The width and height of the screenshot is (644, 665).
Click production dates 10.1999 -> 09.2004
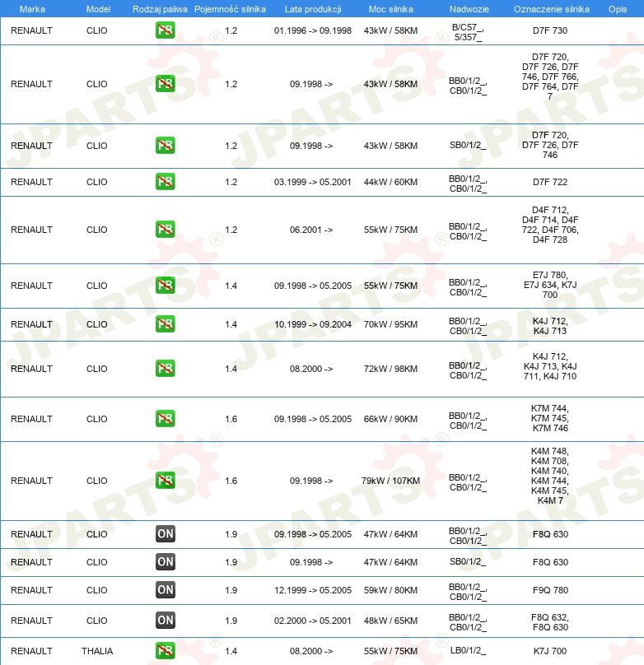click(x=313, y=324)
